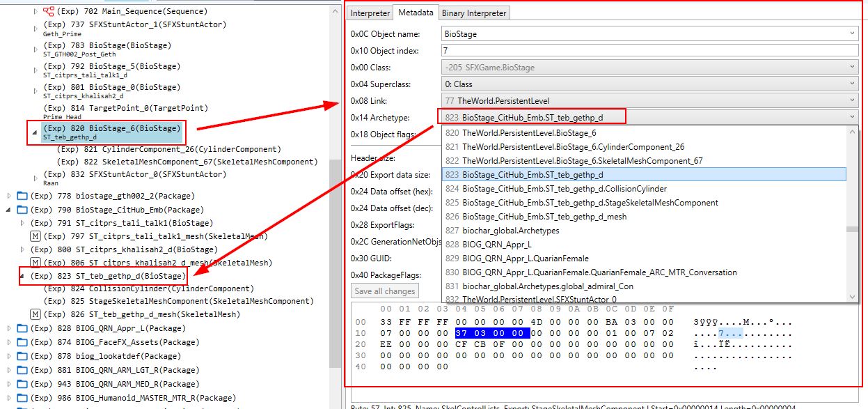Select option 821 BioStage_6.CylinderComponent_26

point(645,147)
